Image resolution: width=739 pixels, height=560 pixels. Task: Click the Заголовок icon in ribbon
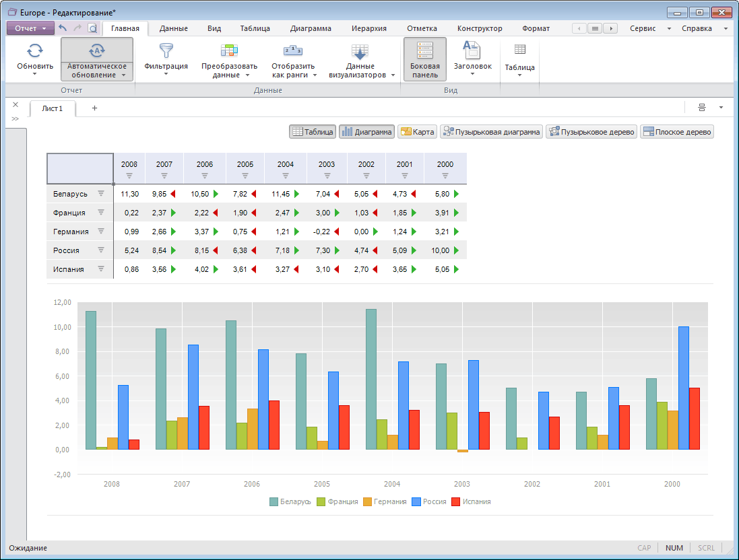click(x=472, y=50)
